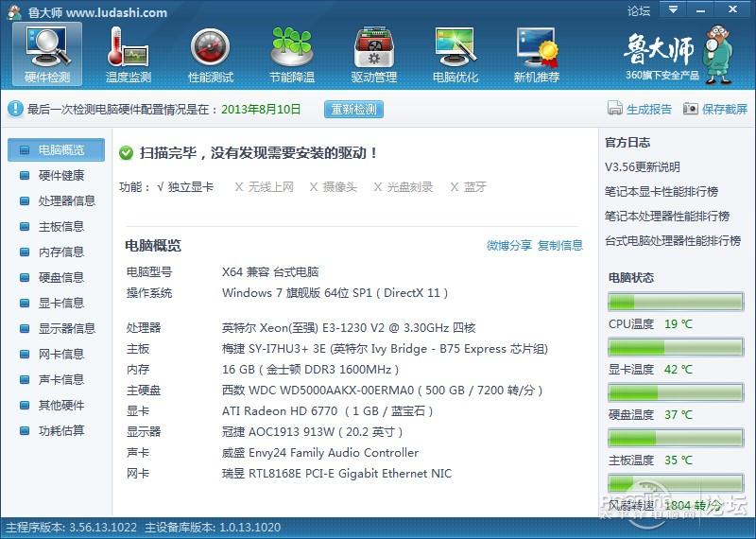Viewport: 756px width, 539px height.
Task: Open the 新机推荐 medal icon
Action: tap(537, 54)
